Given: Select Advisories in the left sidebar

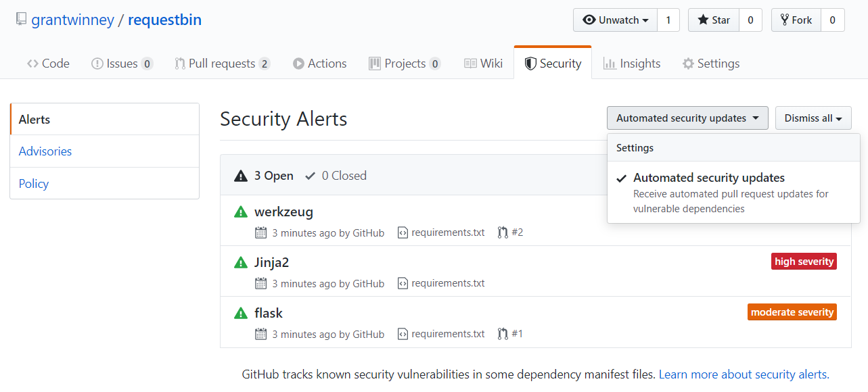Looking at the screenshot, I should point(45,151).
